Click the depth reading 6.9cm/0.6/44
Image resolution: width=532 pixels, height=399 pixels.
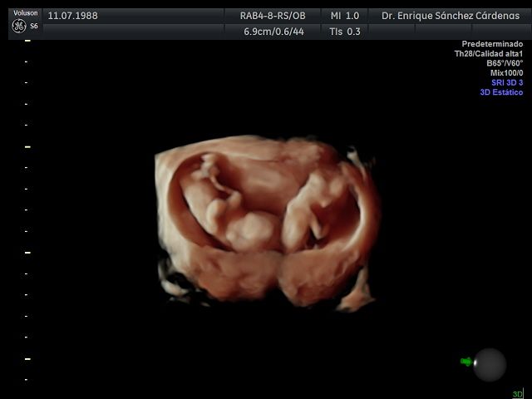click(273, 32)
